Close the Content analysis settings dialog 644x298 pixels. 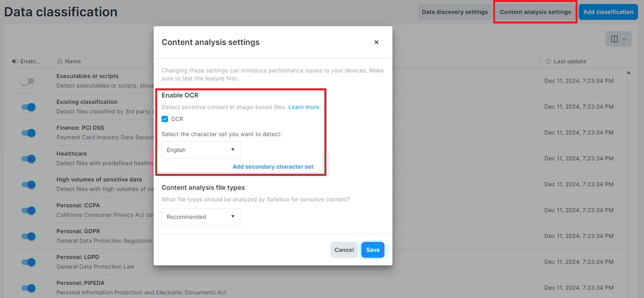[x=376, y=42]
